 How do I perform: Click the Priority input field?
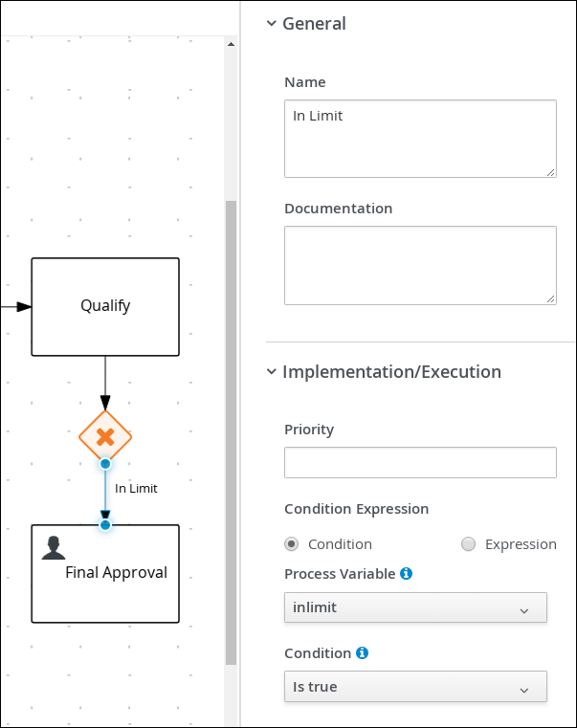420,462
